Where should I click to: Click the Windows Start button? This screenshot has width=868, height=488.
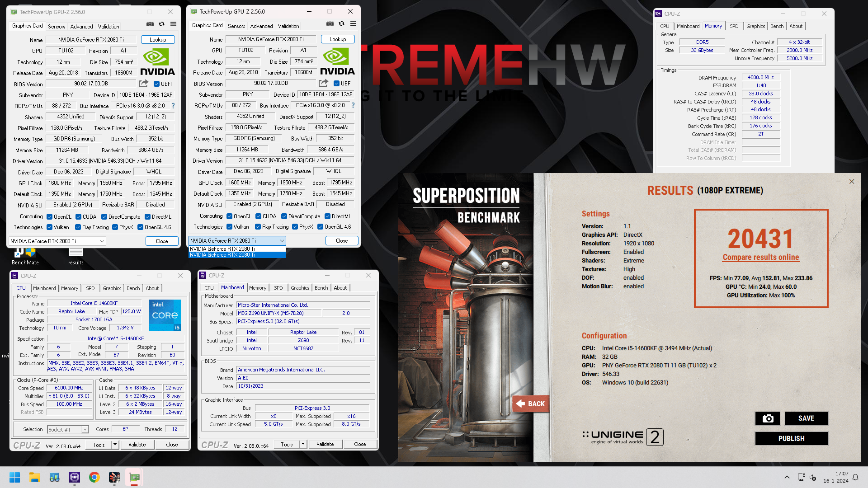[14, 477]
